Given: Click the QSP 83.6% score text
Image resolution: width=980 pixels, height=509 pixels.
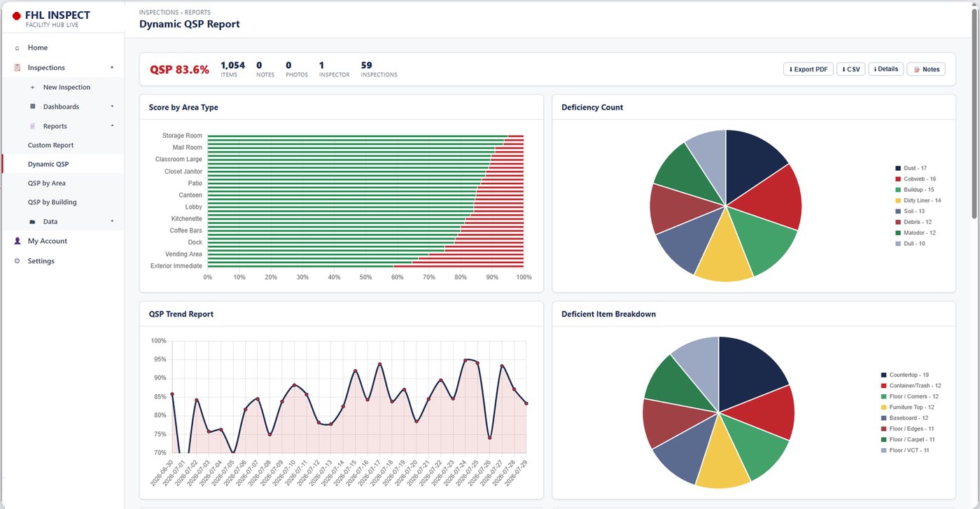Looking at the screenshot, I should [x=179, y=70].
